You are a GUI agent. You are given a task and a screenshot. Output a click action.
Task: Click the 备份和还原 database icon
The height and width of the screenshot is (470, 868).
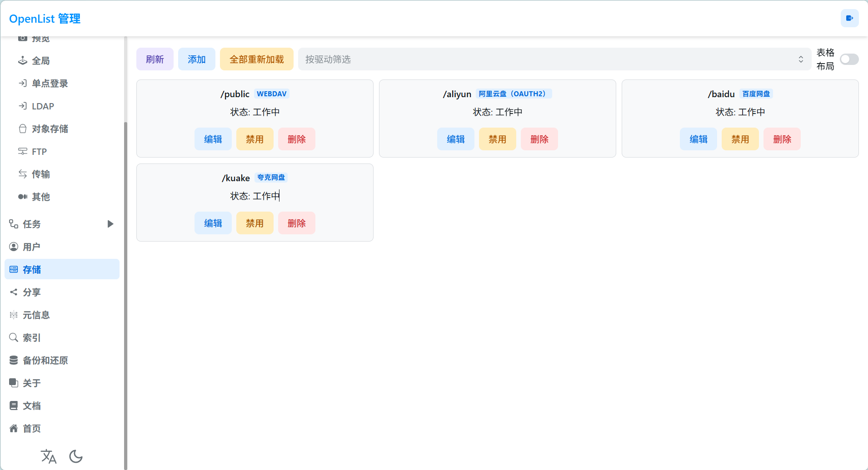pos(14,360)
